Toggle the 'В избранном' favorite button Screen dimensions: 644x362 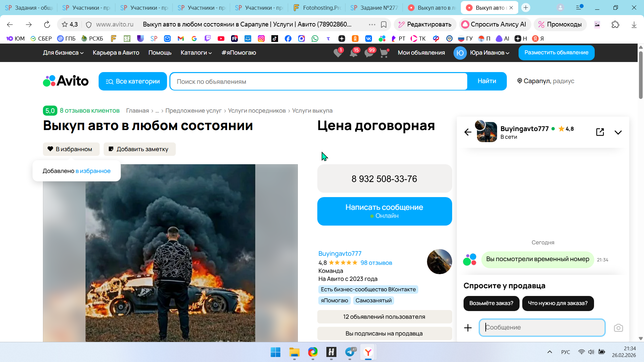pos(71,149)
